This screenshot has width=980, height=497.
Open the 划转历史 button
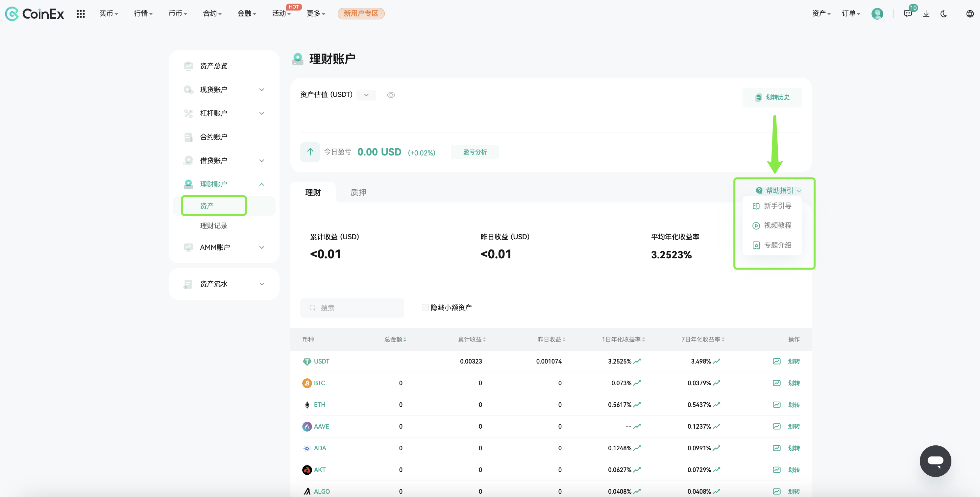tap(772, 97)
